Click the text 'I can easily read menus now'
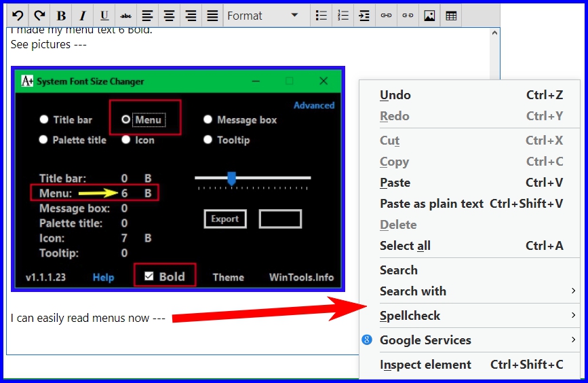Viewport: 588px width, 383px height. pyautogui.click(x=80, y=318)
